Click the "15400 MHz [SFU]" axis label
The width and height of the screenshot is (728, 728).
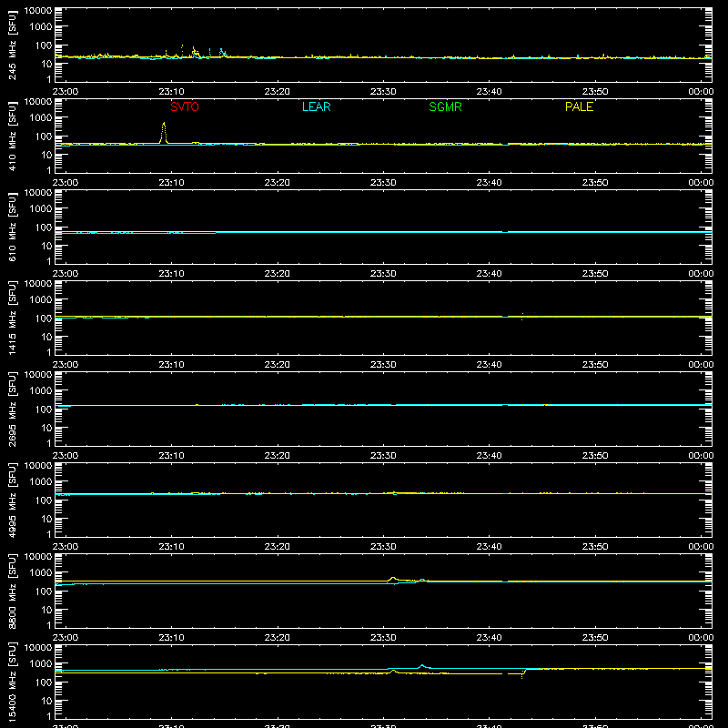[x=12, y=682]
